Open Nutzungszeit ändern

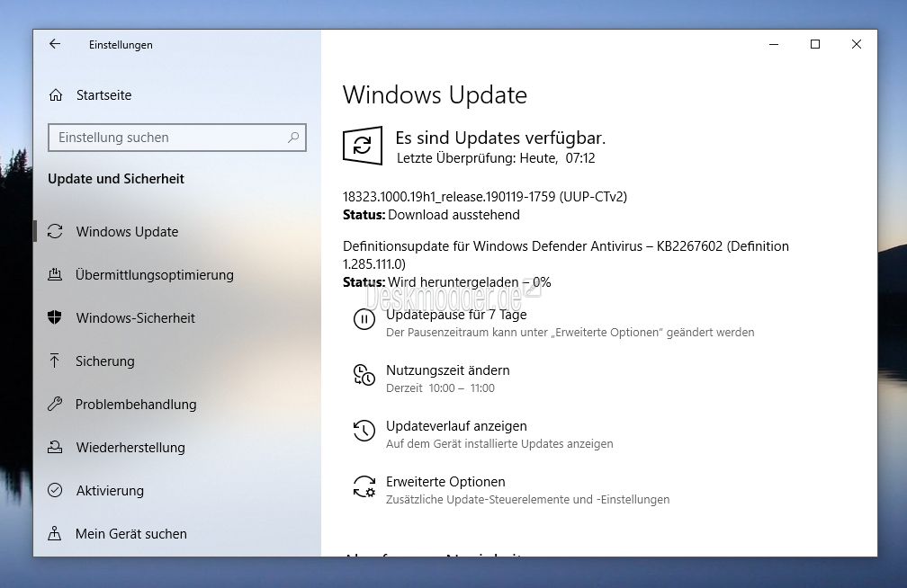[x=448, y=370]
